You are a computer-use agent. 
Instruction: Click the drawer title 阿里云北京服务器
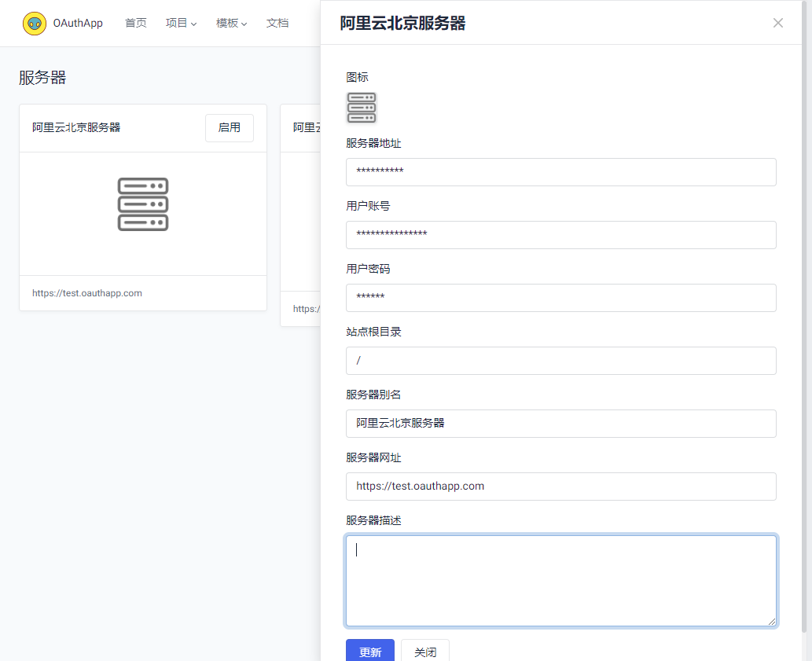click(402, 23)
